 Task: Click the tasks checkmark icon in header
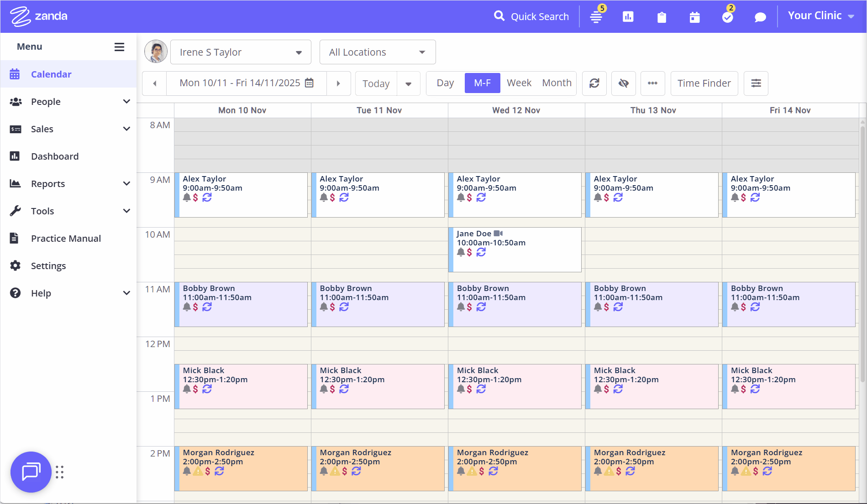pyautogui.click(x=727, y=17)
